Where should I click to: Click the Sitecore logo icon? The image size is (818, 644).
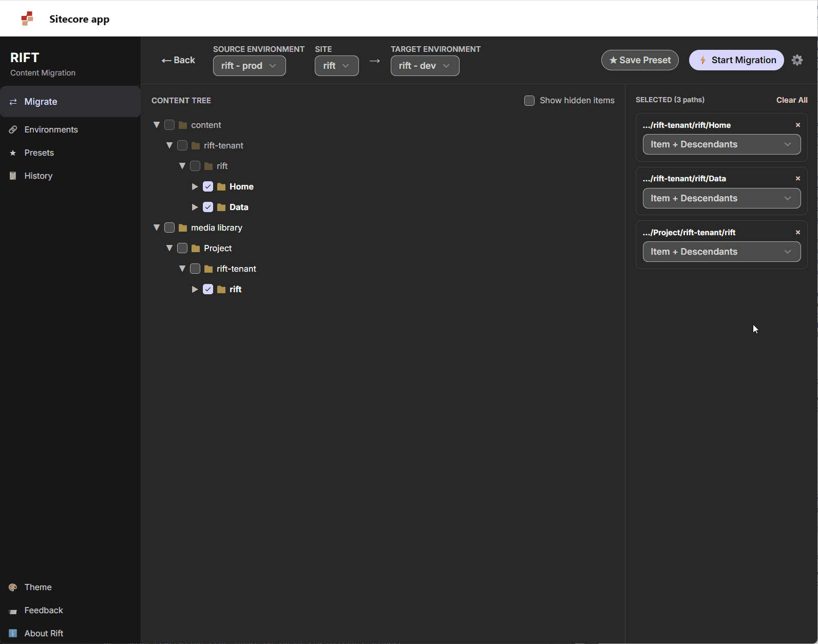coord(27,18)
